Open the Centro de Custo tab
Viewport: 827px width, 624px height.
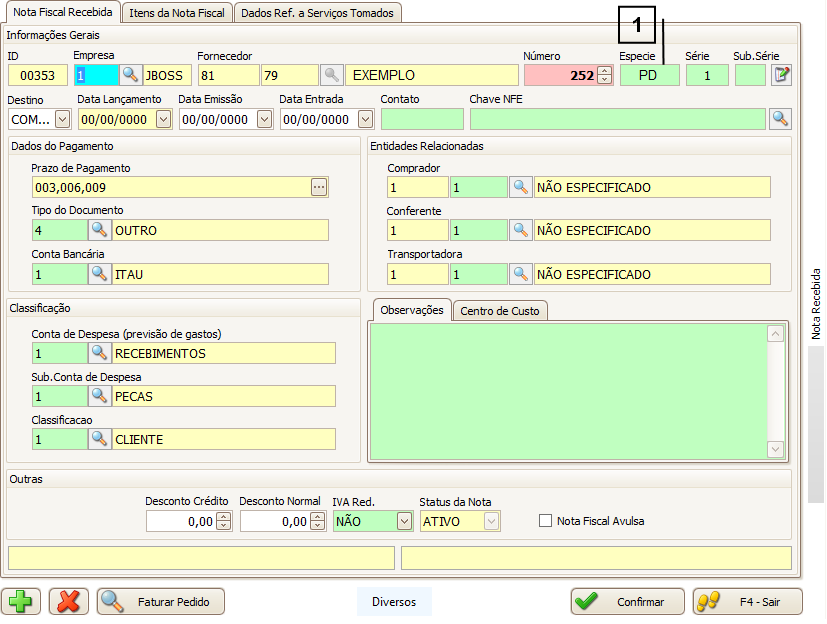500,311
